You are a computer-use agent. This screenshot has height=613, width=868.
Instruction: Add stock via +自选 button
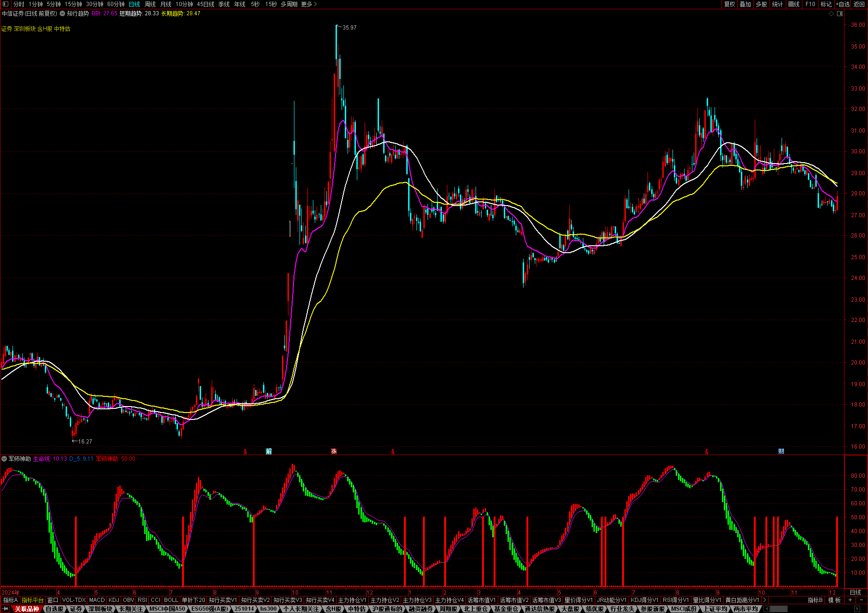tap(843, 4)
